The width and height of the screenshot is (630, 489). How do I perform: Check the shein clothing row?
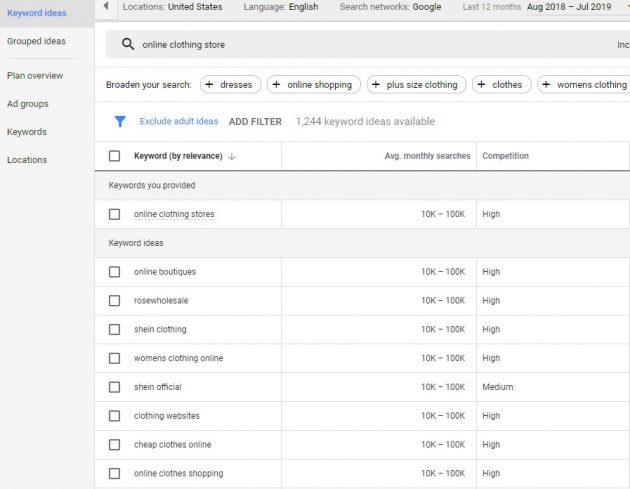[x=115, y=329]
